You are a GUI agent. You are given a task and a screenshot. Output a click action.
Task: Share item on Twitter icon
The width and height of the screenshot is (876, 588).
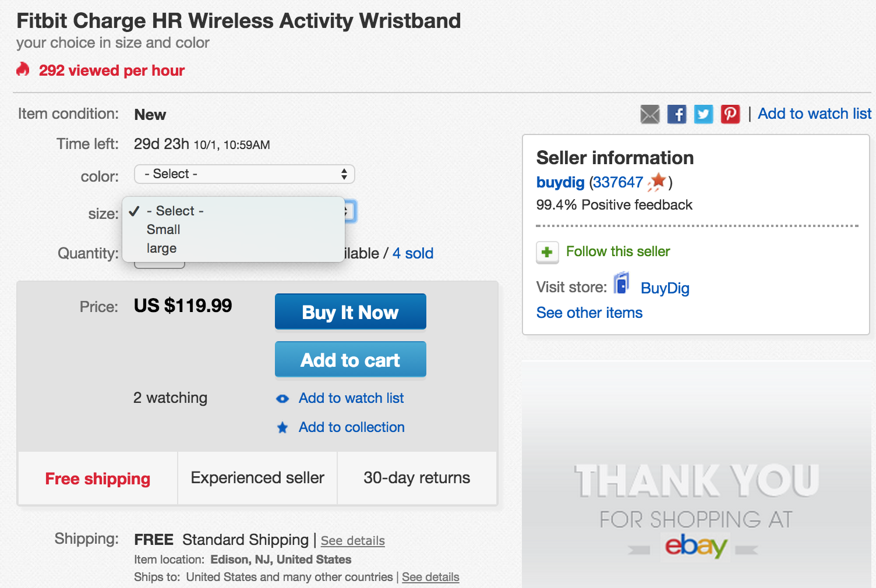pos(704,114)
